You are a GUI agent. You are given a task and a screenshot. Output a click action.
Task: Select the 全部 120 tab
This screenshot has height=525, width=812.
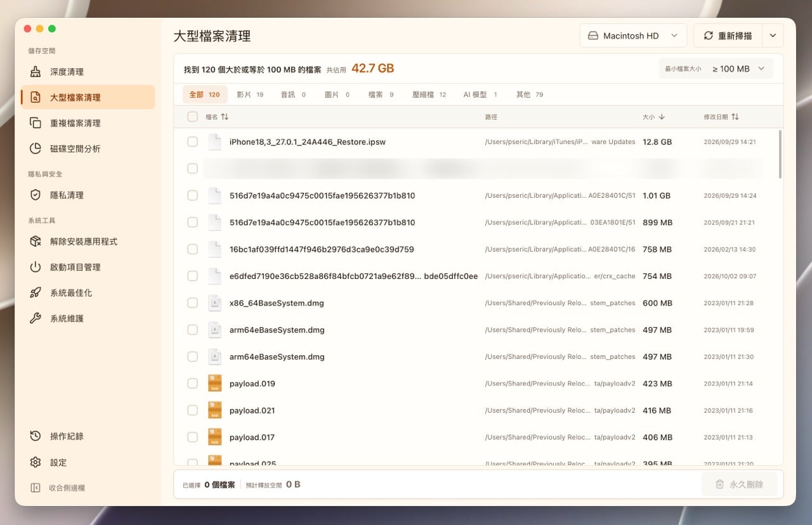click(x=204, y=94)
